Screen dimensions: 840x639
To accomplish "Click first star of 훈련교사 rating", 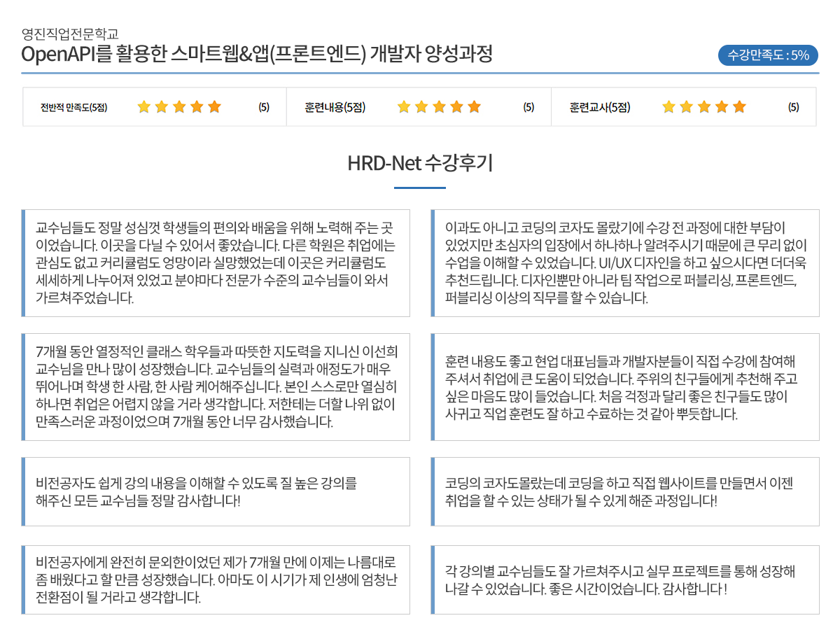I will coord(668,107).
